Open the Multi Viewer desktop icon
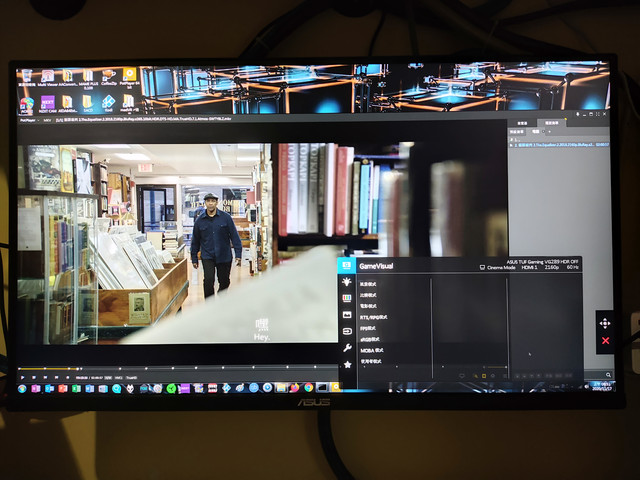Image resolution: width=640 pixels, height=480 pixels. tap(47, 78)
